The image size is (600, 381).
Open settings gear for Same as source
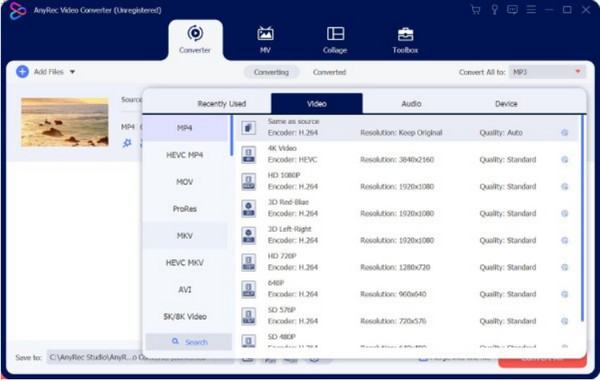(564, 133)
